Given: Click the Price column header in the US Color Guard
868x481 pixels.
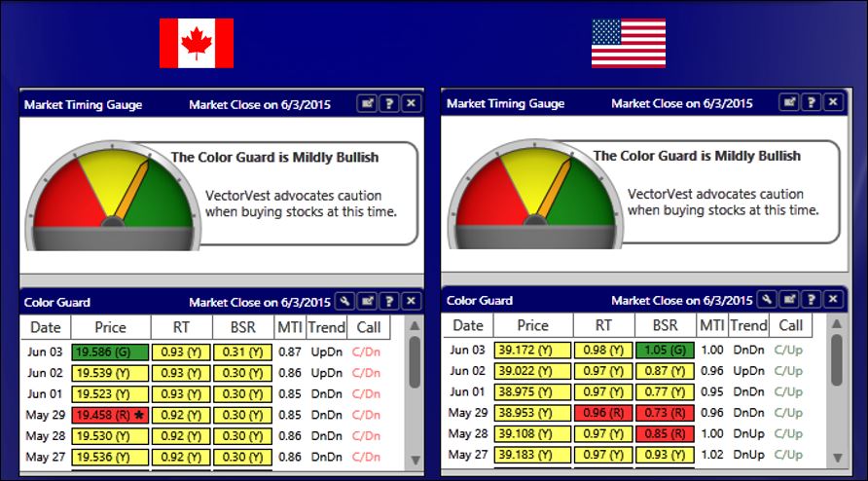Looking at the screenshot, I should tap(533, 325).
